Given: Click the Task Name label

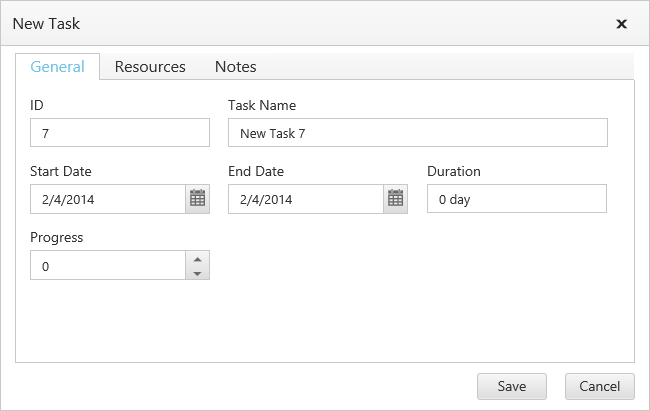Looking at the screenshot, I should pos(262,105).
